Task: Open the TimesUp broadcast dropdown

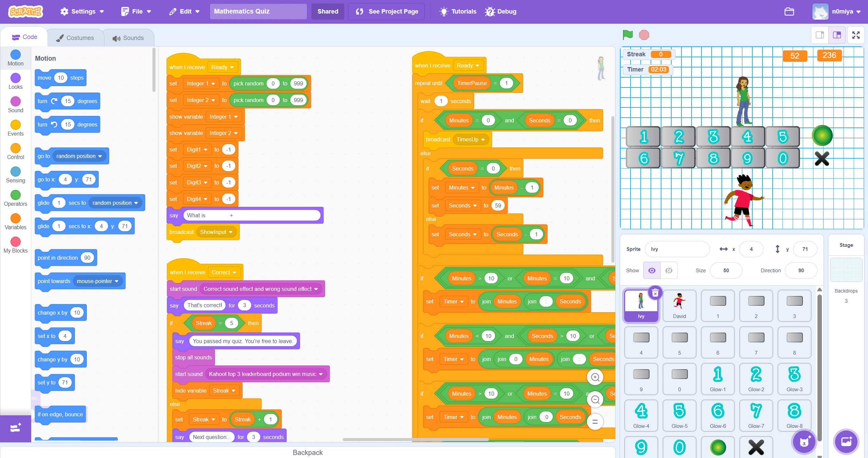Action: [x=471, y=139]
